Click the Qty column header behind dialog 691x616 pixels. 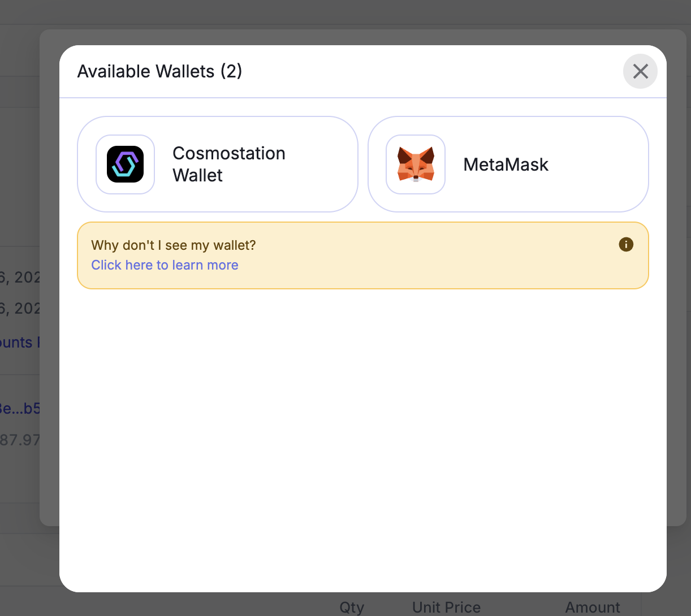[352, 608]
